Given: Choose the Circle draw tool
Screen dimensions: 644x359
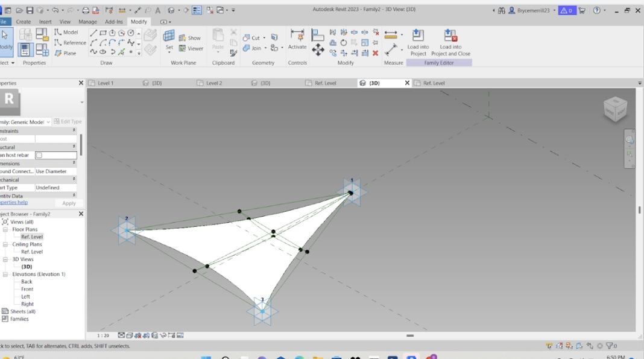Looking at the screenshot, I should point(131,33).
